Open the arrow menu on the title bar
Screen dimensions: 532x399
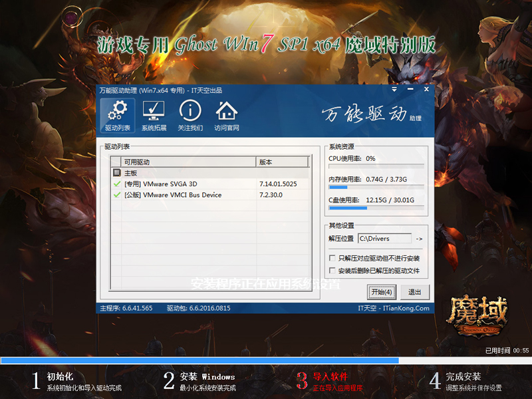(395, 89)
